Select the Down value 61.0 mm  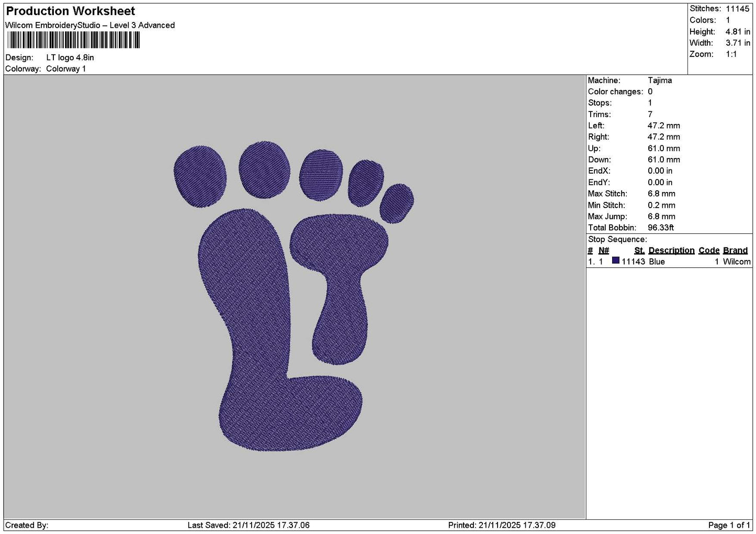pos(664,160)
